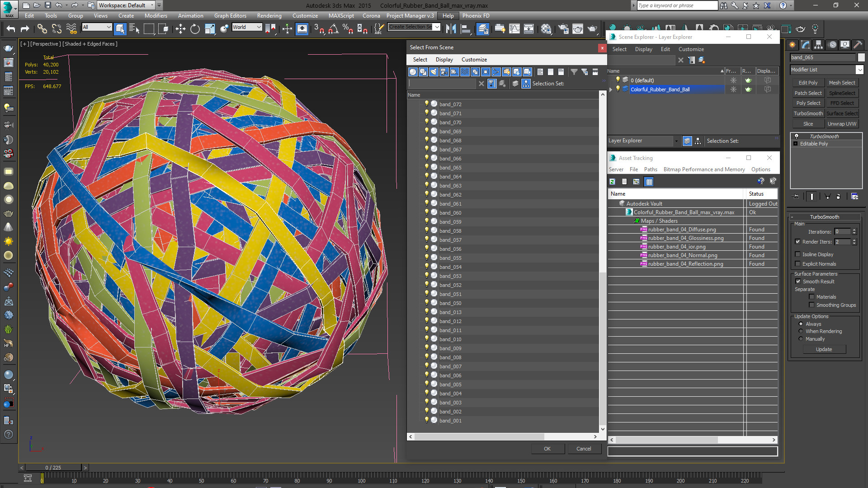
Task: Click the Edit Poly modifier button
Action: pos(808,83)
